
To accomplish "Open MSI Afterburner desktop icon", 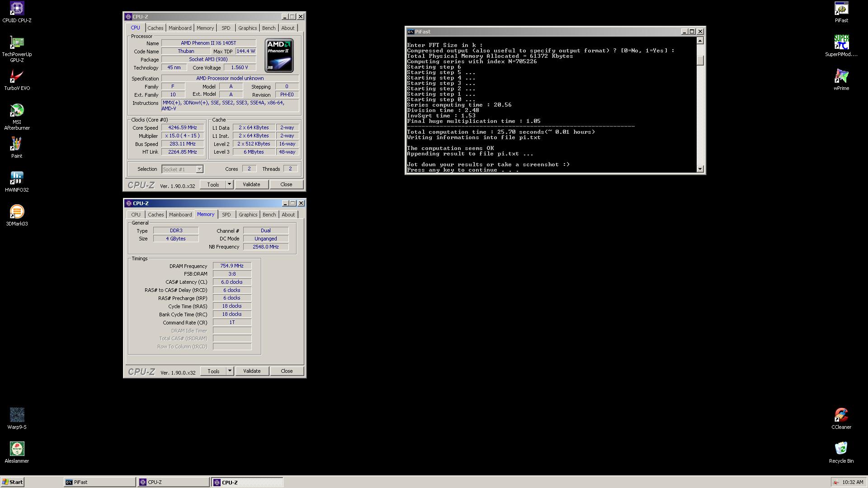I will [x=17, y=117].
